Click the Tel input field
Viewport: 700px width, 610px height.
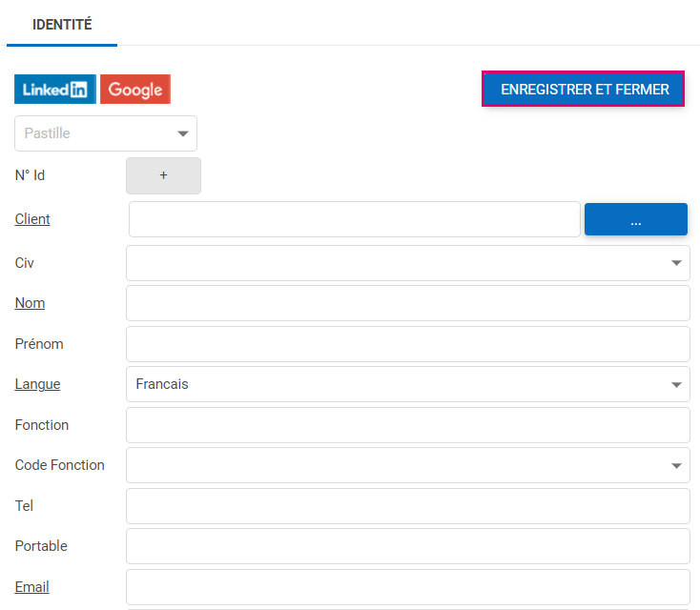point(407,506)
